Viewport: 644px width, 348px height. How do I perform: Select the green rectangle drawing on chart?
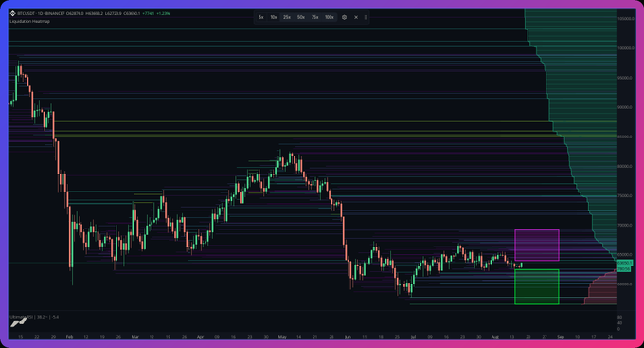tap(537, 287)
